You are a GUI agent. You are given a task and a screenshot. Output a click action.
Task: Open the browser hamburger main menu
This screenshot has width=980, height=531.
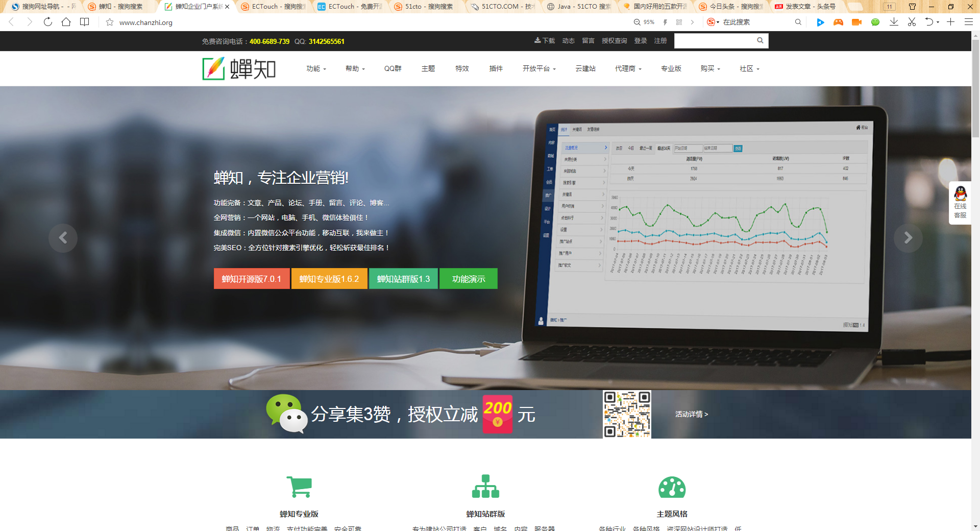[x=968, y=22]
